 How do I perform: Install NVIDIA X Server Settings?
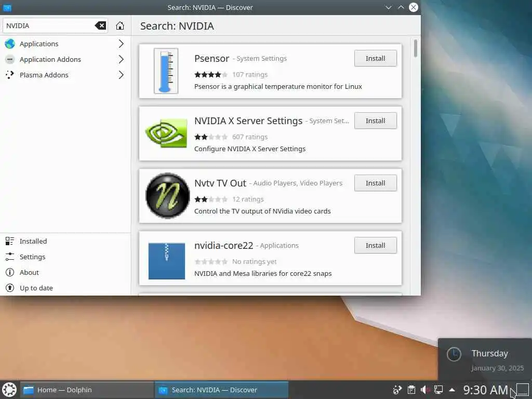click(375, 121)
